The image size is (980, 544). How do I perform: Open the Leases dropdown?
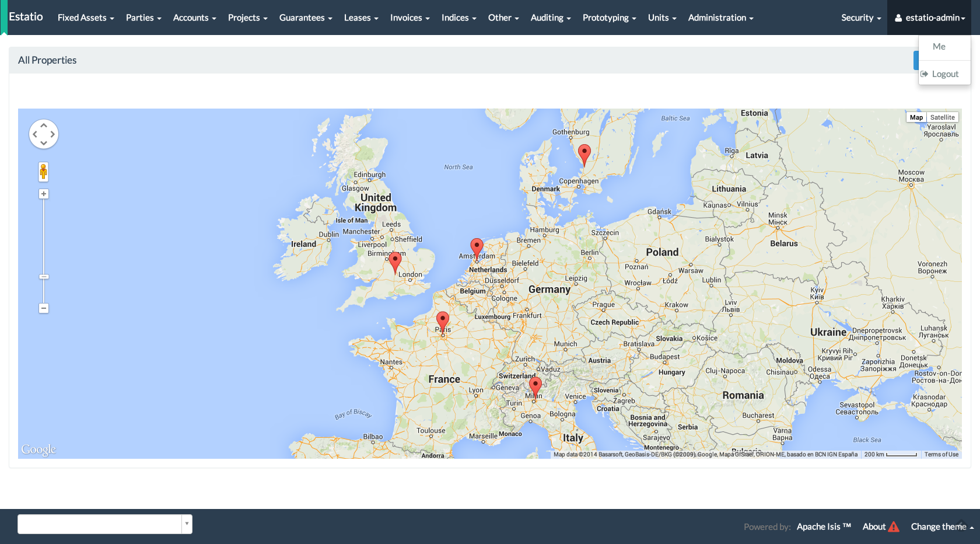point(361,18)
